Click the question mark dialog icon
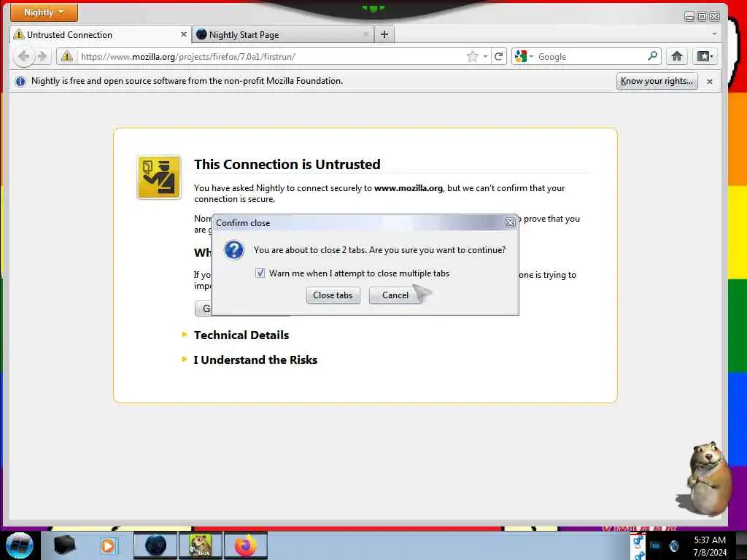 tap(234, 250)
